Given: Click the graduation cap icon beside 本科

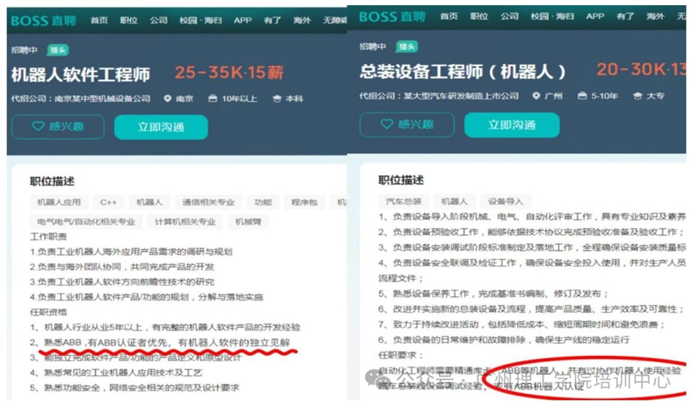Looking at the screenshot, I should click(x=275, y=99).
